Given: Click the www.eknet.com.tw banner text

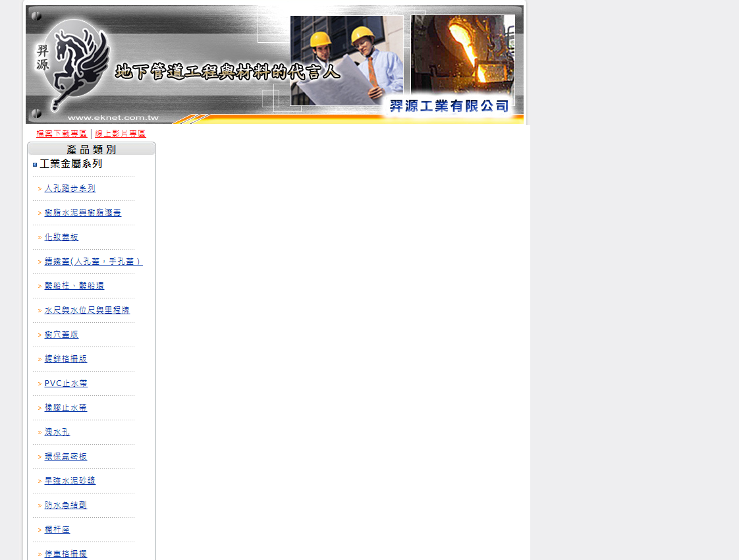Looking at the screenshot, I should 113,117.
